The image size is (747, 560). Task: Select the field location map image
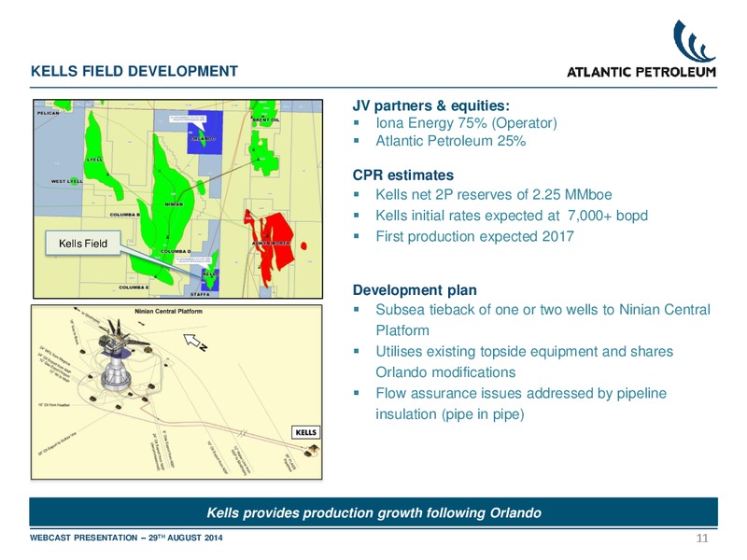coord(177,199)
